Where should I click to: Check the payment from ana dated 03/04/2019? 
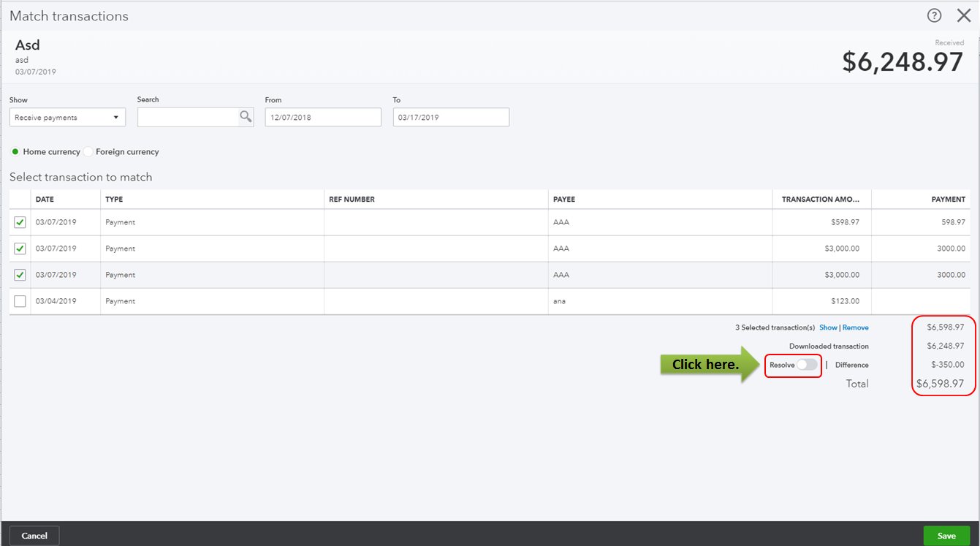(x=20, y=301)
